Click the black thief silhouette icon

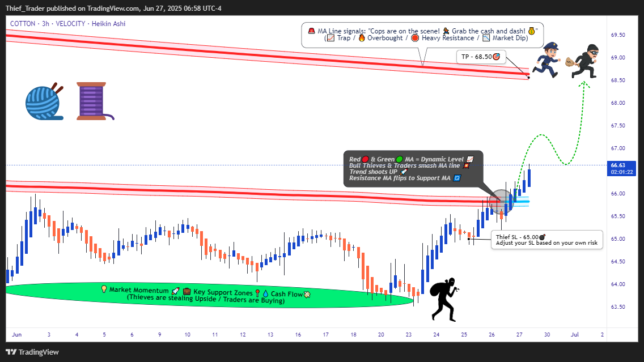[444, 299]
